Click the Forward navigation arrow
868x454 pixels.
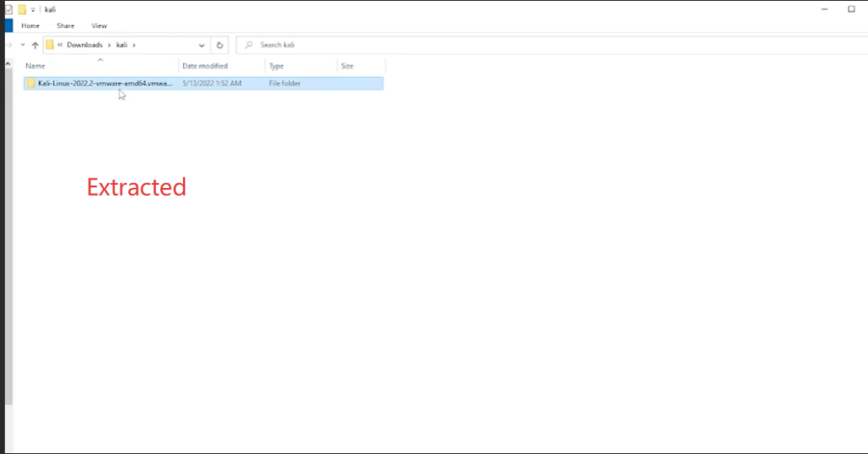8,45
